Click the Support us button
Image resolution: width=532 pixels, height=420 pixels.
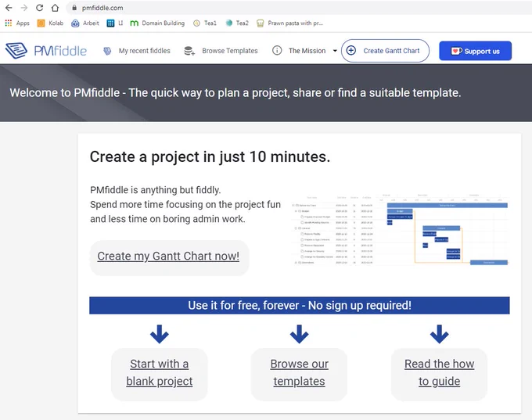point(475,51)
